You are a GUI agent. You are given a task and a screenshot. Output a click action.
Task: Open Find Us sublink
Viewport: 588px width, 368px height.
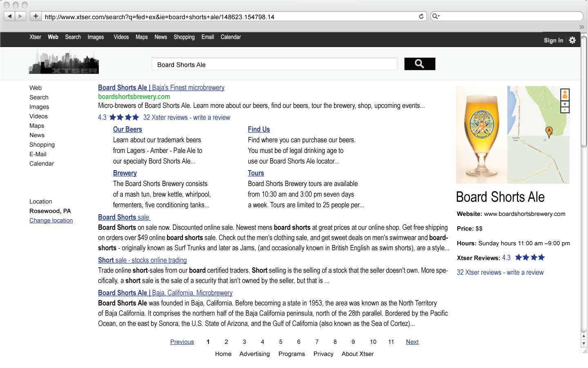[x=259, y=129]
